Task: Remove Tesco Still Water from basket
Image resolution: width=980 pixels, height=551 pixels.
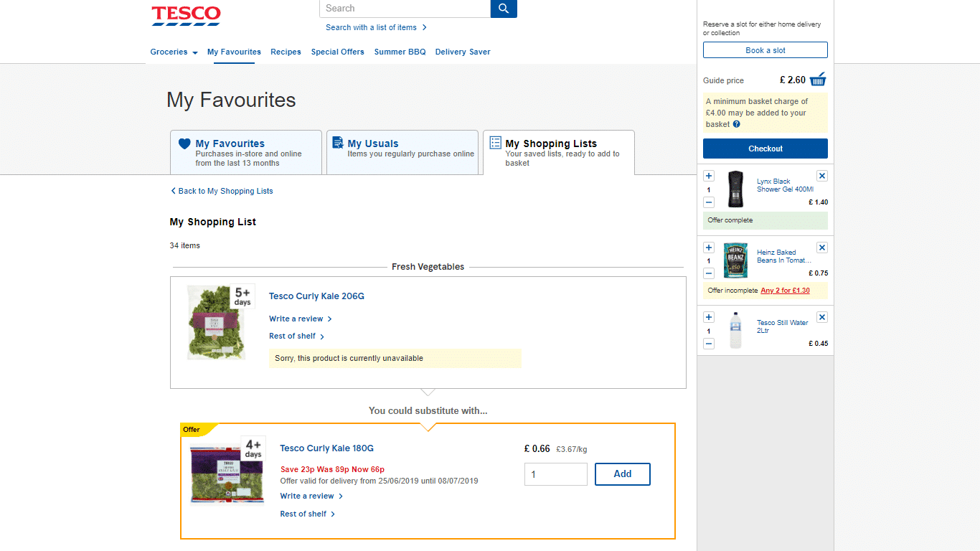Action: (822, 317)
